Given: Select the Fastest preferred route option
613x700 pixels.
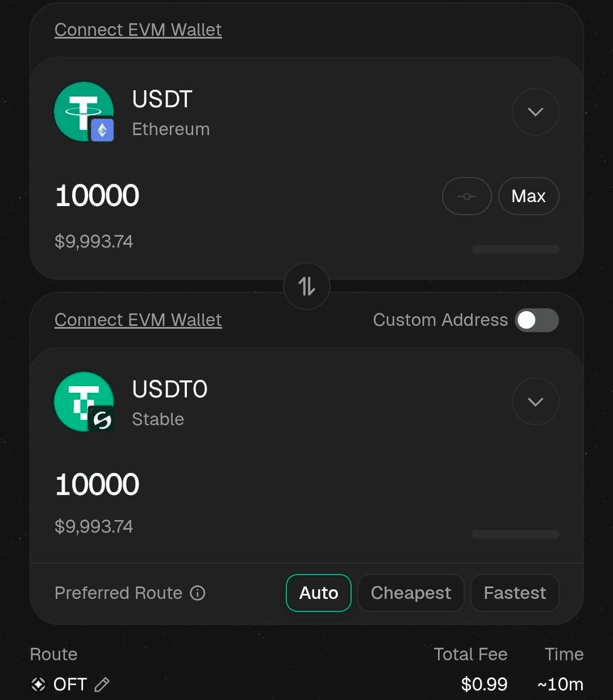Looking at the screenshot, I should (x=515, y=593).
